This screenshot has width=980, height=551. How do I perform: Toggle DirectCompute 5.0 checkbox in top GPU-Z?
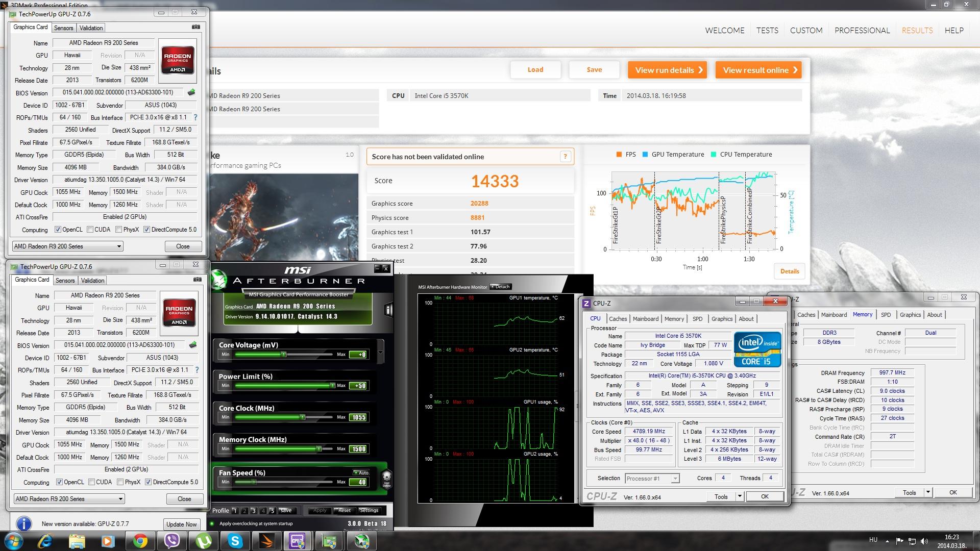pos(146,230)
